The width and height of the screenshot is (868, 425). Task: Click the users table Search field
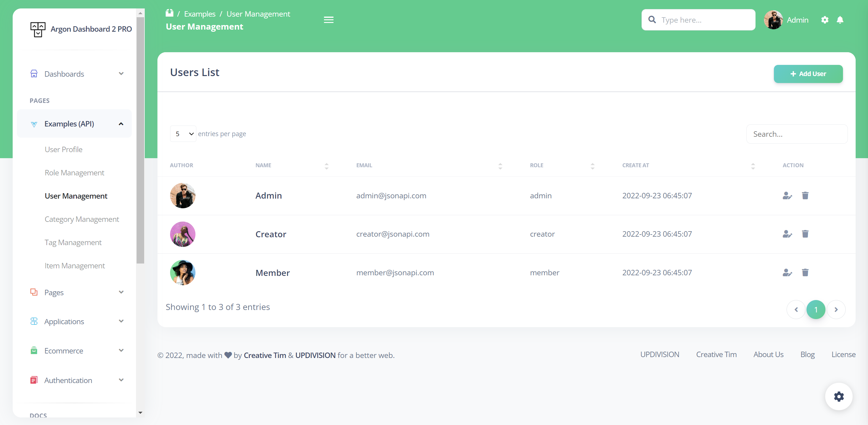(797, 134)
